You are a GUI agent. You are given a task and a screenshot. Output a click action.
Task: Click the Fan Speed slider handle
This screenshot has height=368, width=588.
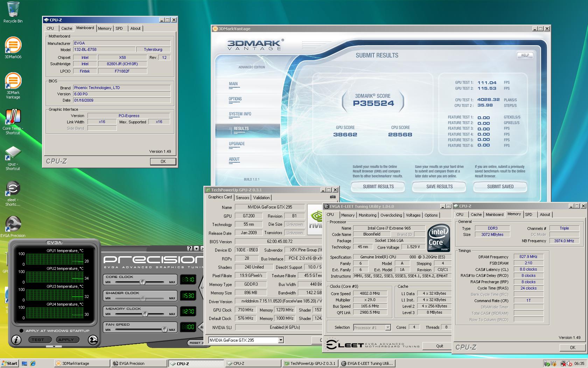[x=164, y=329]
